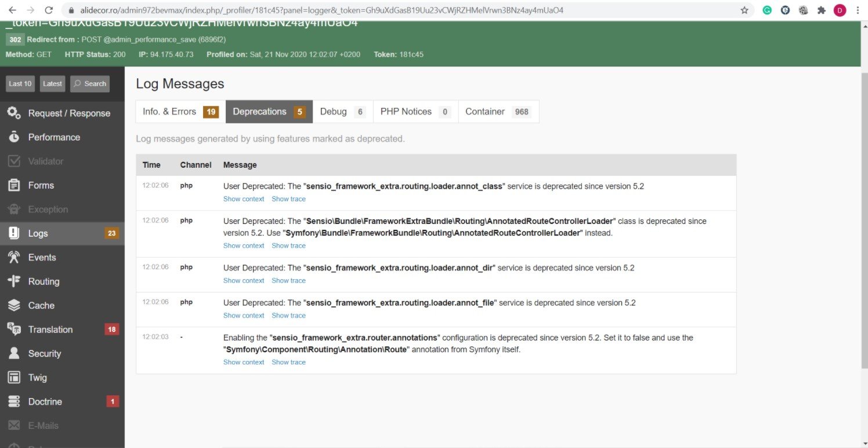Go back using browser back arrow
Image resolution: width=868 pixels, height=448 pixels.
(x=13, y=10)
